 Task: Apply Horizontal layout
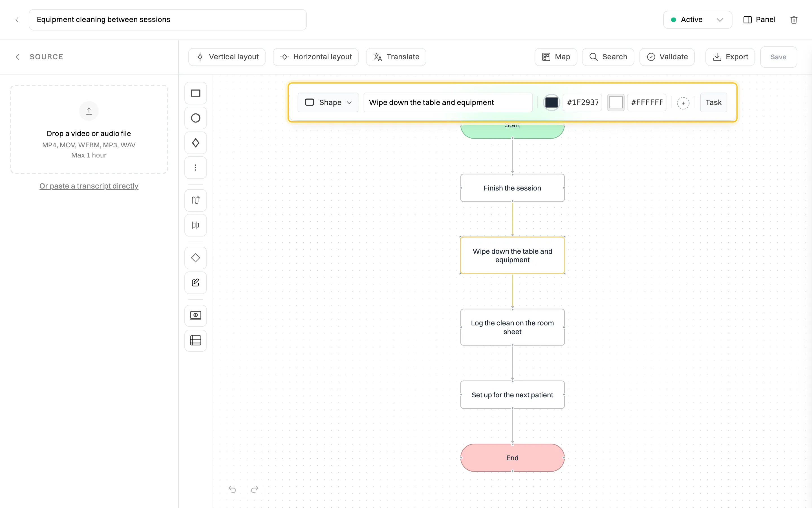pos(316,57)
